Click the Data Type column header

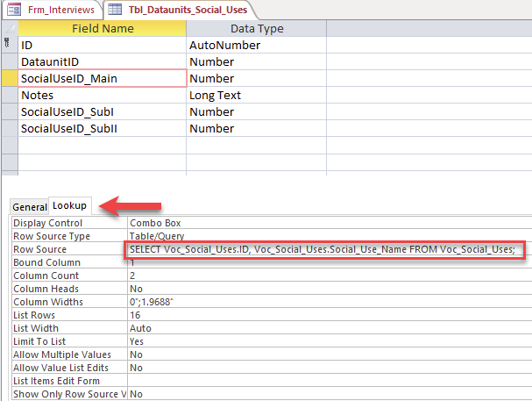point(256,28)
